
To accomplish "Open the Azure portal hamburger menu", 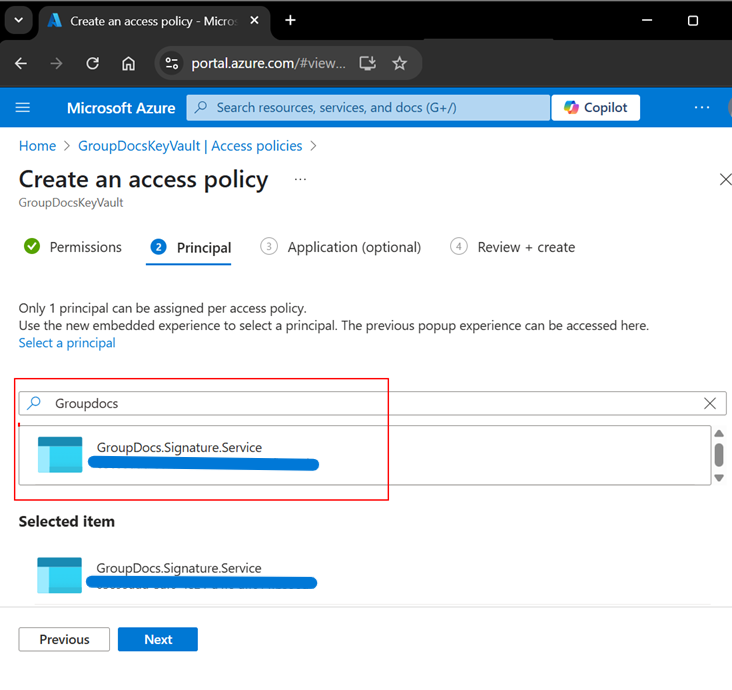I will click(23, 108).
